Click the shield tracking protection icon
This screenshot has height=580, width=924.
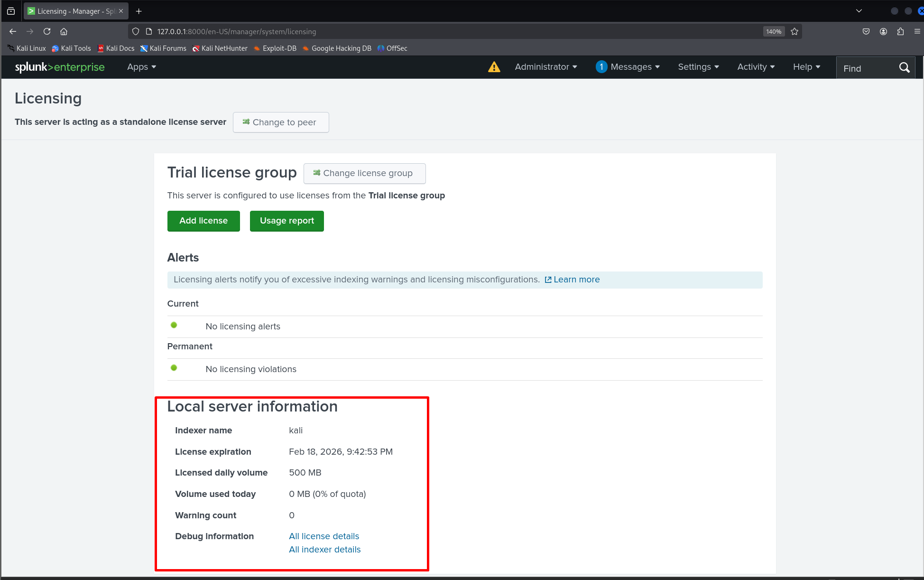click(136, 31)
